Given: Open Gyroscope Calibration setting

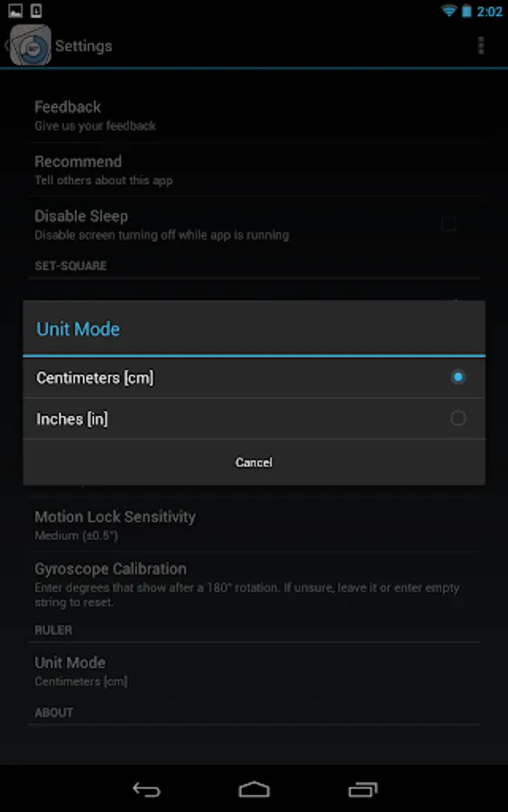Looking at the screenshot, I should [x=254, y=585].
